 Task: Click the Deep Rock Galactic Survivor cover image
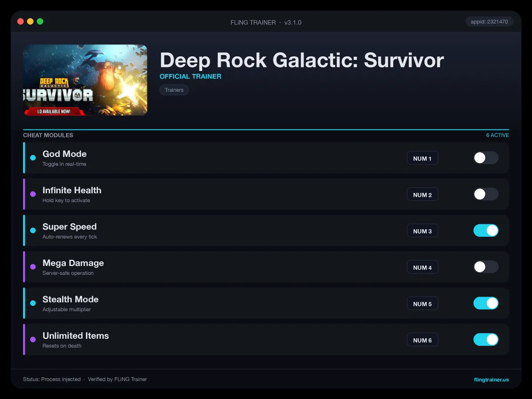pos(85,80)
